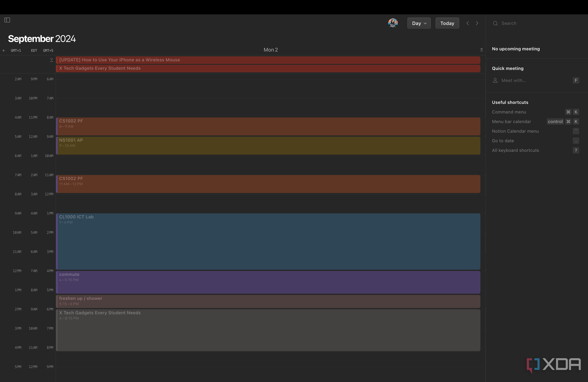Click the Go to date shortcut
Viewport: 588px width, 382px height.
(535, 141)
